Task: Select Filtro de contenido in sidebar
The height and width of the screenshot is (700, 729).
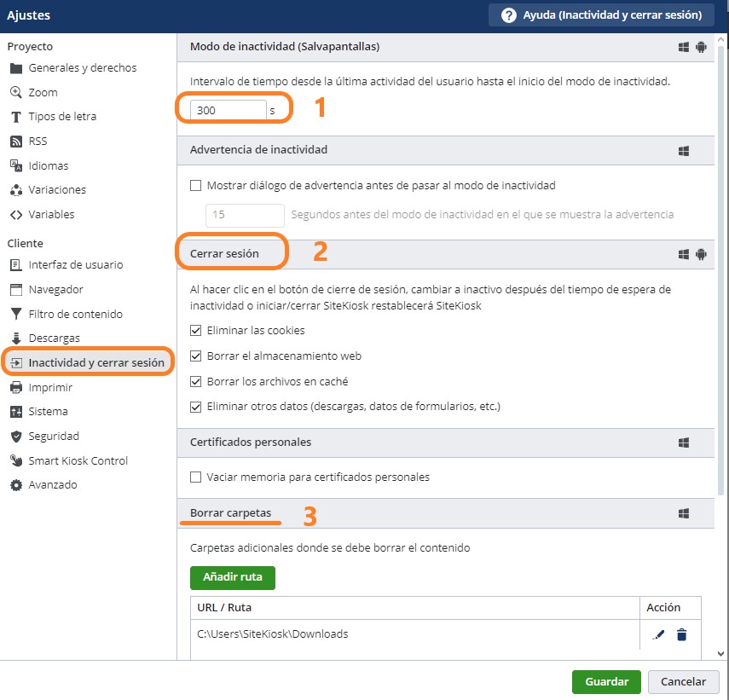Action: (x=75, y=314)
